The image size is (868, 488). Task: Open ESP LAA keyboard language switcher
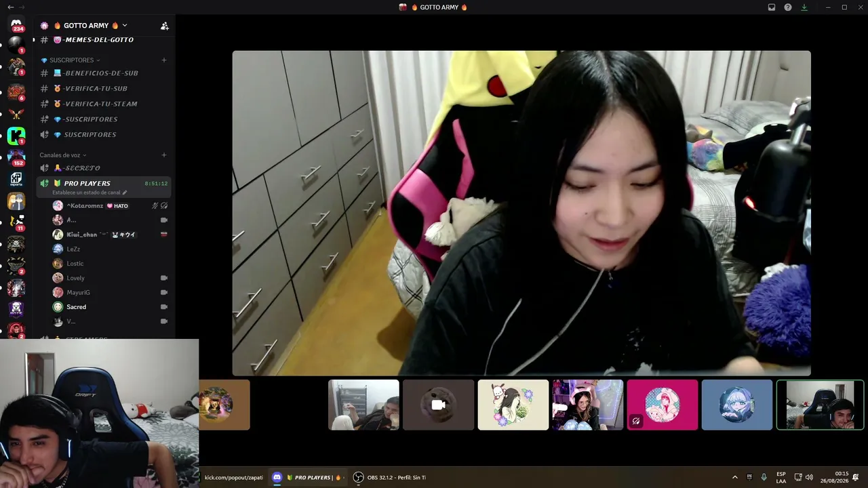pyautogui.click(x=781, y=477)
